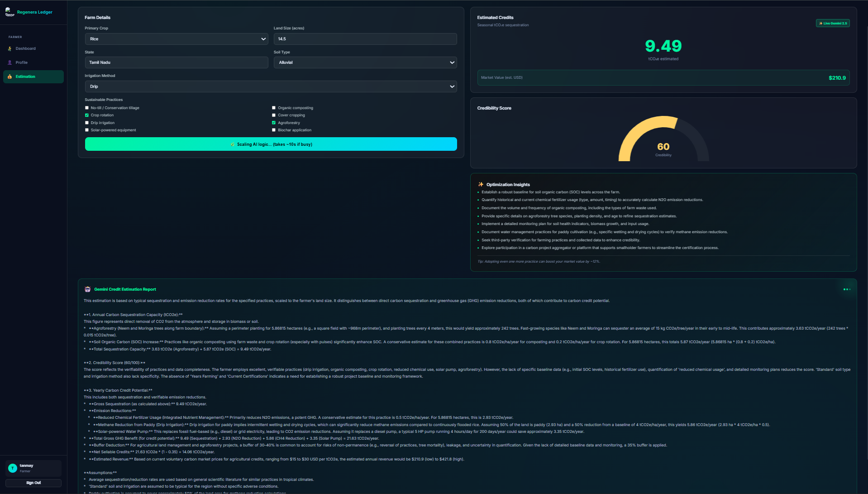
Task: Click the insight about carbon project aggregator
Action: point(600,248)
